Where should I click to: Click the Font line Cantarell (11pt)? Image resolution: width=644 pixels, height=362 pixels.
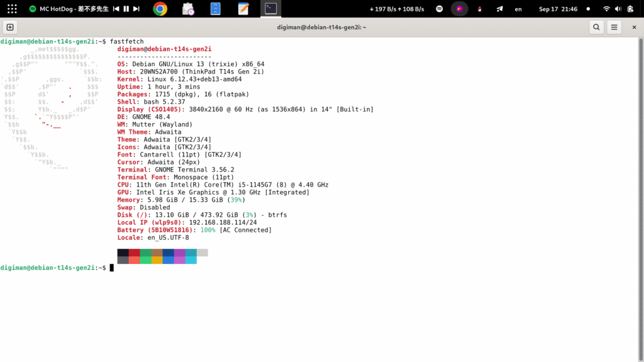coord(179,155)
